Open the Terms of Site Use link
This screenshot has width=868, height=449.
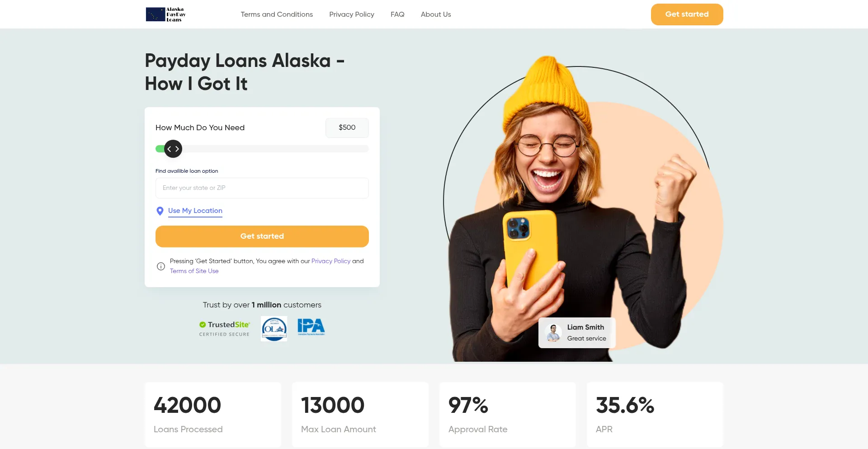point(194,271)
